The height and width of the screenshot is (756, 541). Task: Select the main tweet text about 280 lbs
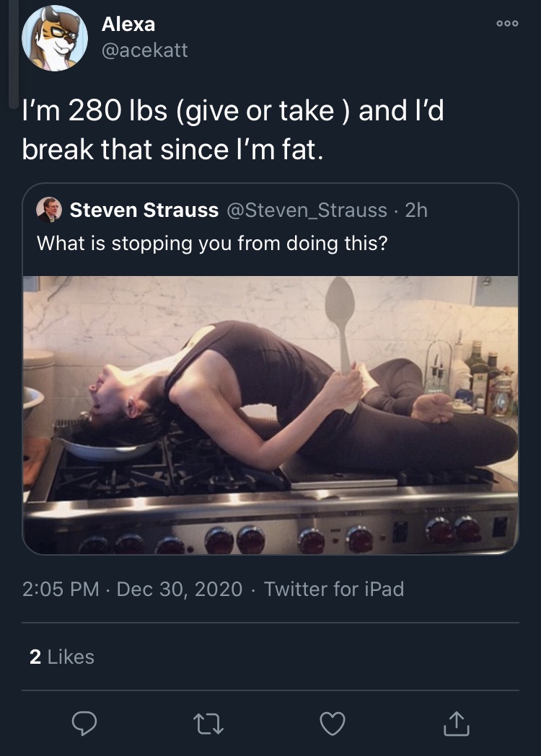coord(232,130)
